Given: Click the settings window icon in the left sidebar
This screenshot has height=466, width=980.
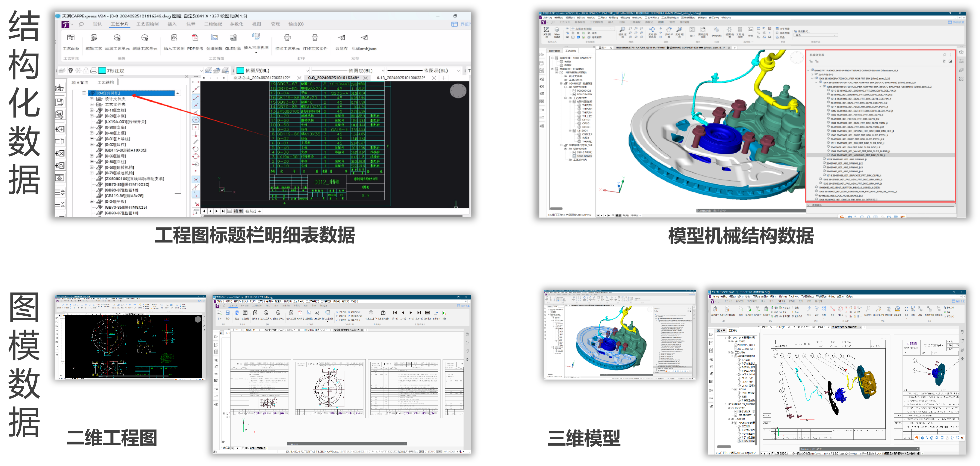Looking at the screenshot, I should [60, 178].
